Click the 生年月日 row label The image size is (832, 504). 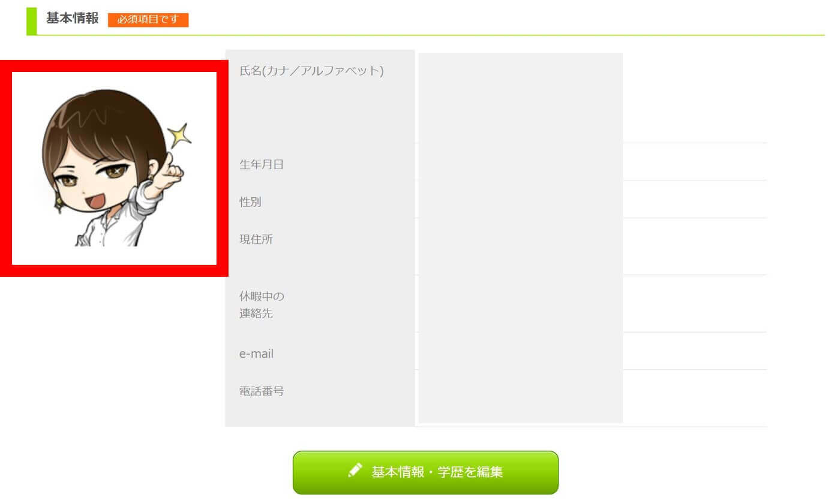(262, 164)
